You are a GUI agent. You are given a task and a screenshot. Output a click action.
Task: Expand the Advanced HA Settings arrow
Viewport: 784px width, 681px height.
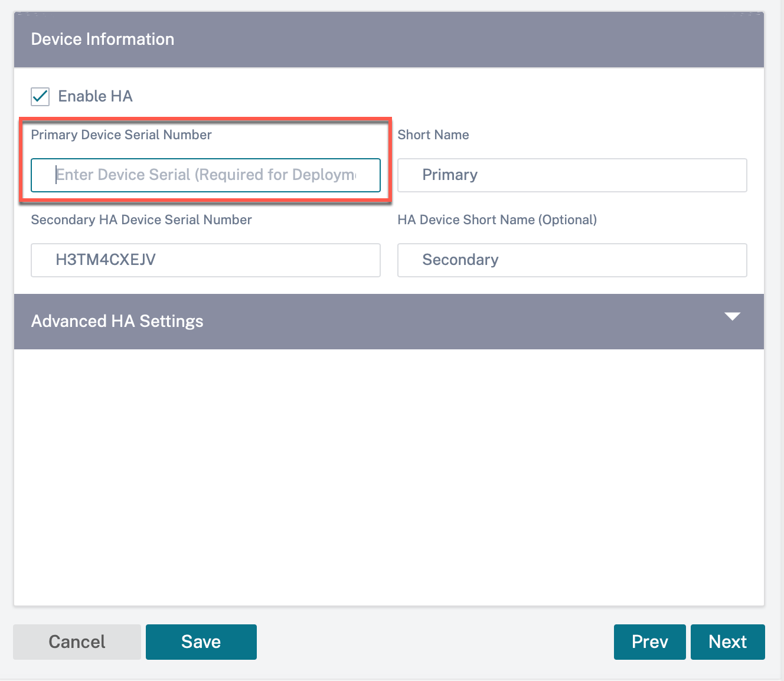(x=732, y=317)
